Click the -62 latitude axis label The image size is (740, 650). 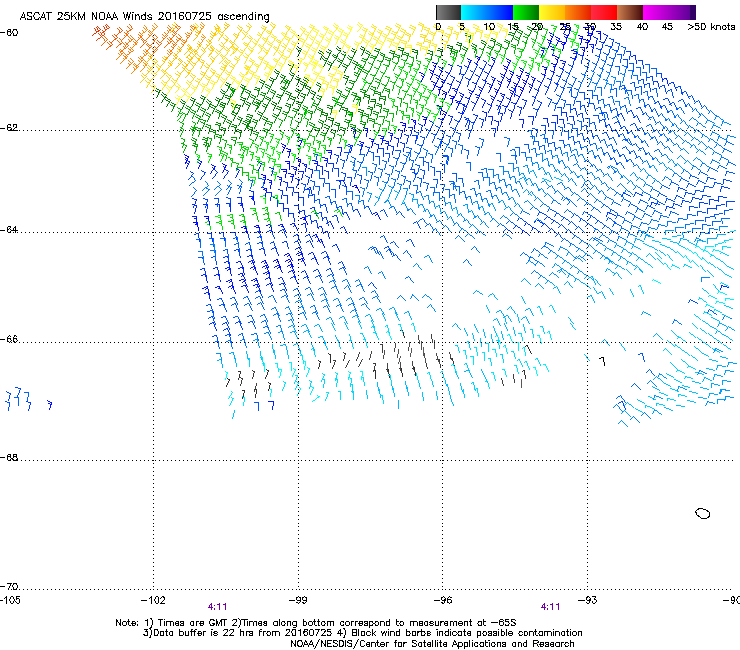pyautogui.click(x=9, y=128)
